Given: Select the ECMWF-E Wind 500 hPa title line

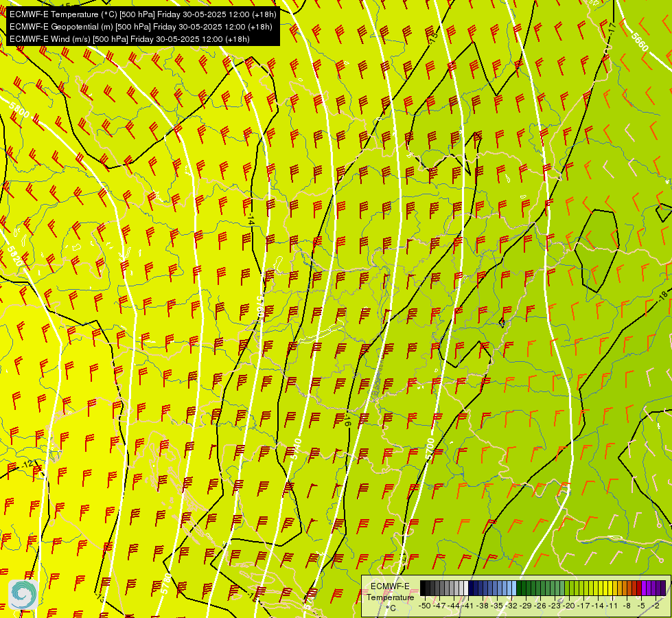Looking at the screenshot, I should [x=129, y=39].
